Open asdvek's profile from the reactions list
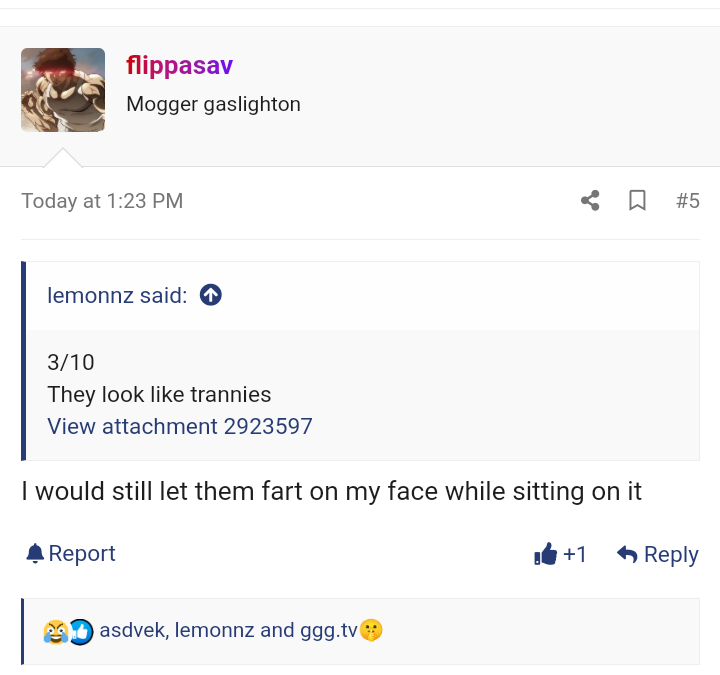Viewport: 720px width, 675px height. coord(135,630)
